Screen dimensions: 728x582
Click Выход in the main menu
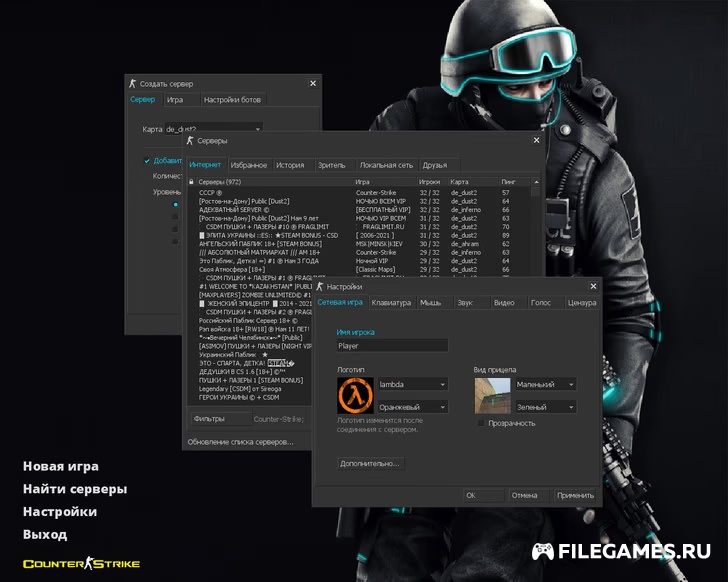tap(45, 534)
